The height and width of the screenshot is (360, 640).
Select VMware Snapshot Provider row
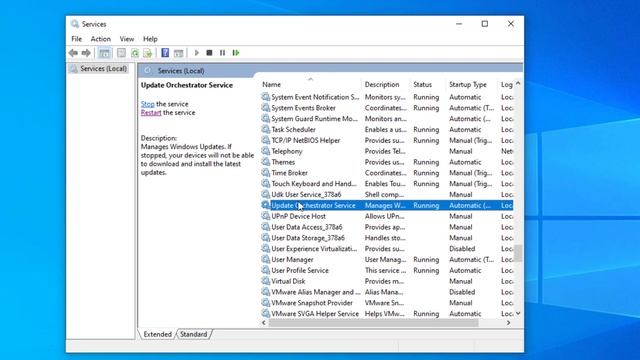click(x=387, y=303)
